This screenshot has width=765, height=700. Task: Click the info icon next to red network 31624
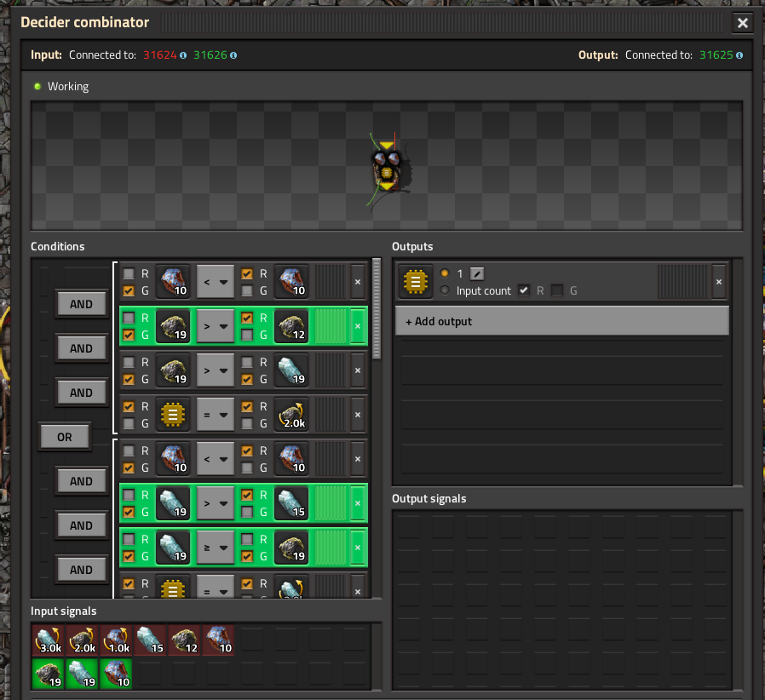(183, 55)
